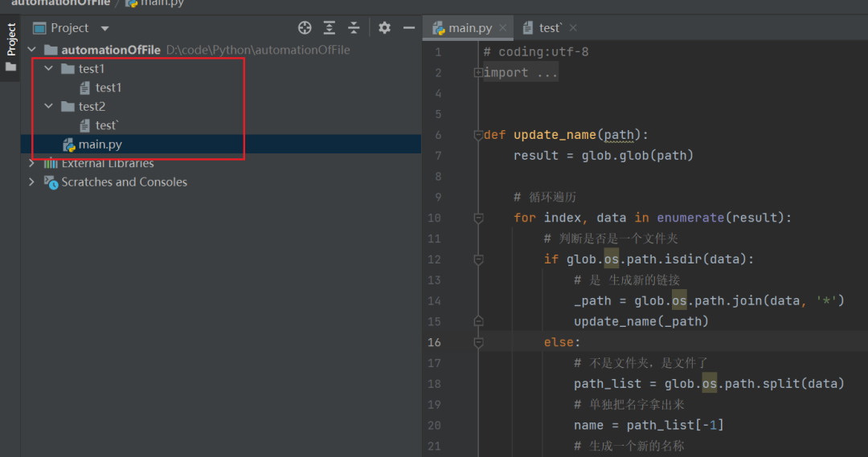Click 'result = glob.glob(path)' line
Screen dimensions: 868x457
[x=604, y=156]
